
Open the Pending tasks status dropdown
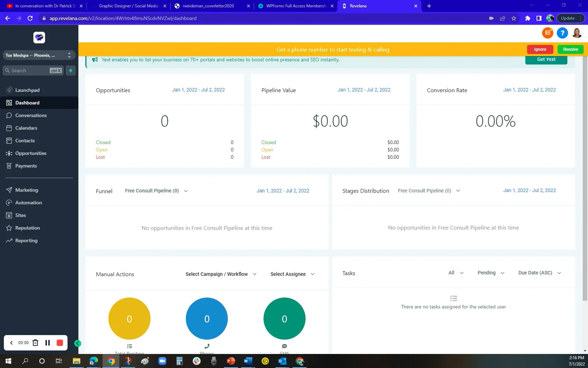[491, 273]
